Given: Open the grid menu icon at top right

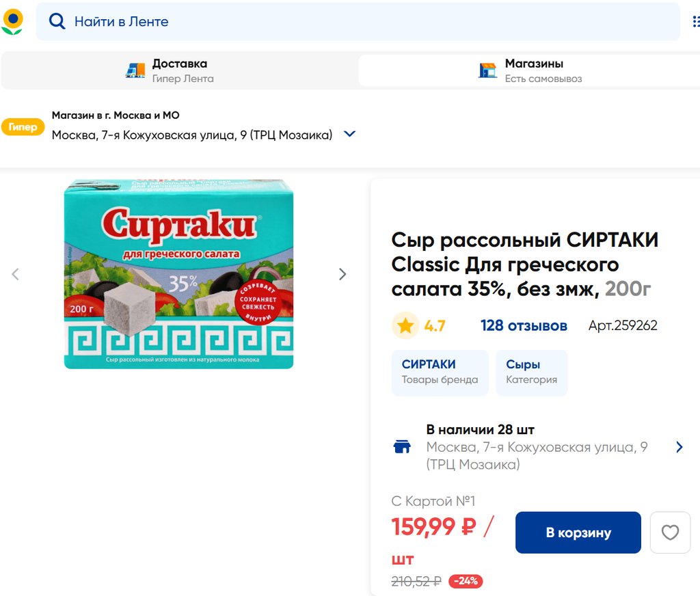Looking at the screenshot, I should [695, 22].
